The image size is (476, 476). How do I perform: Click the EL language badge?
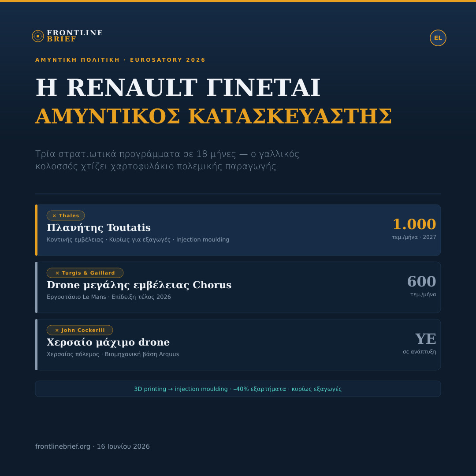438,38
